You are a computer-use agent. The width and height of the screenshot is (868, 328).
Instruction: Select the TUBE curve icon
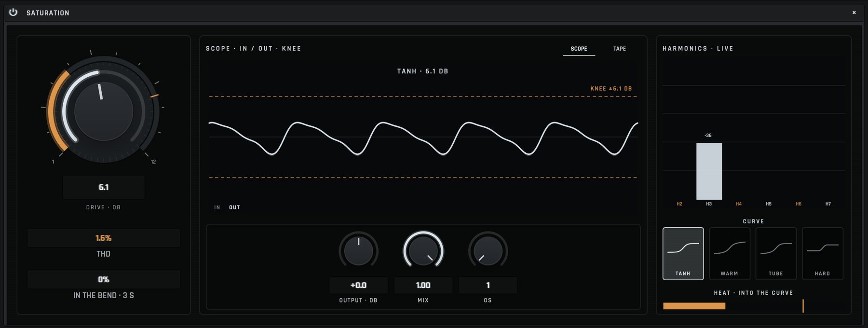(x=776, y=254)
